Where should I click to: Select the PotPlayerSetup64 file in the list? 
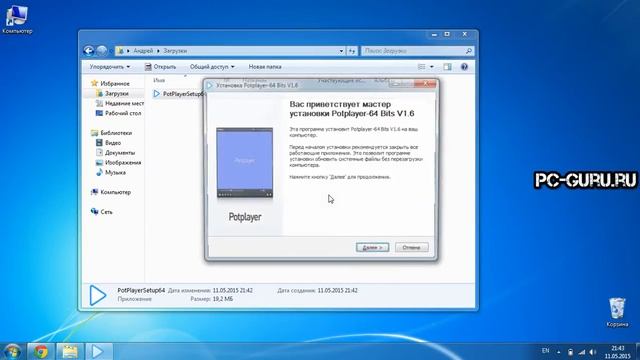coord(178,94)
